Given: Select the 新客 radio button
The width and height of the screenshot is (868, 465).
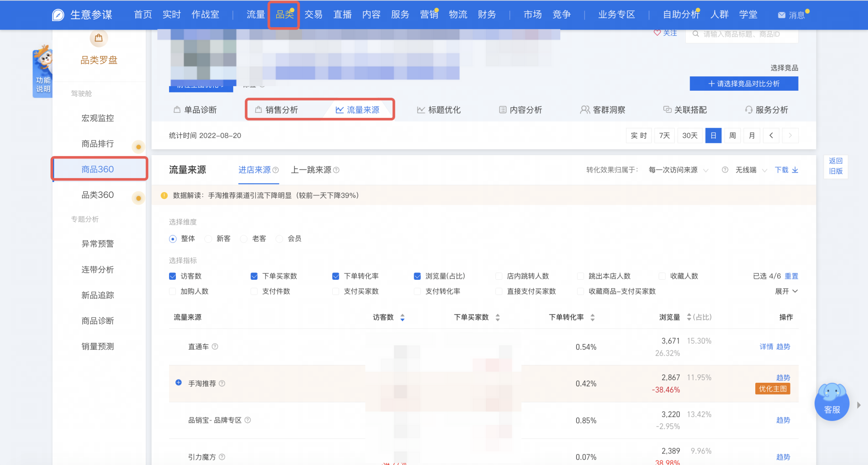Looking at the screenshot, I should [208, 239].
